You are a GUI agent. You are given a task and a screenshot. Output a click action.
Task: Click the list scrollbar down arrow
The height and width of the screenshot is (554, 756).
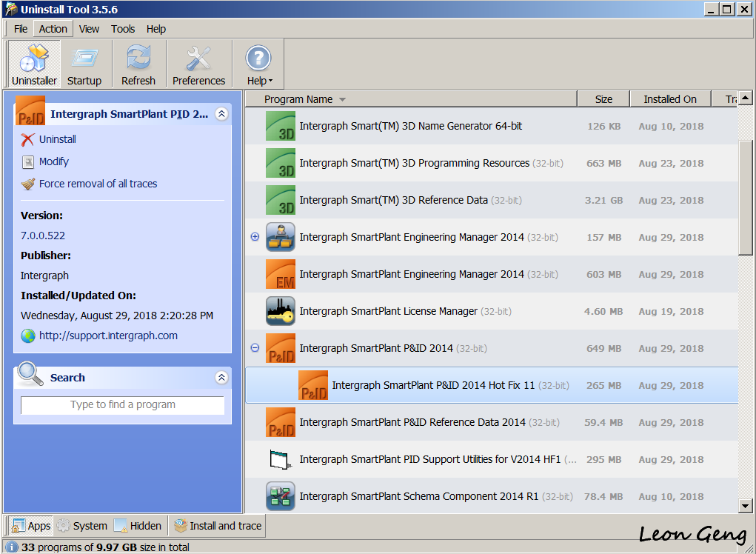pos(746,507)
